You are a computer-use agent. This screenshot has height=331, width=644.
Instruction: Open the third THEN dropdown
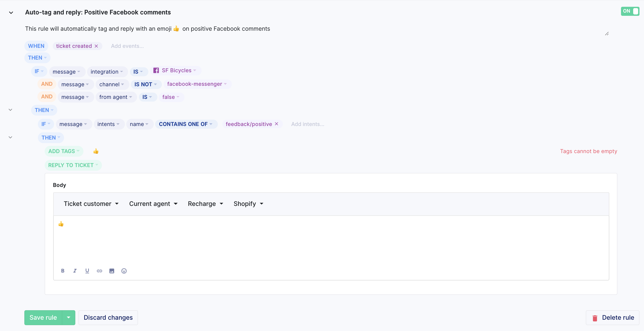click(51, 138)
